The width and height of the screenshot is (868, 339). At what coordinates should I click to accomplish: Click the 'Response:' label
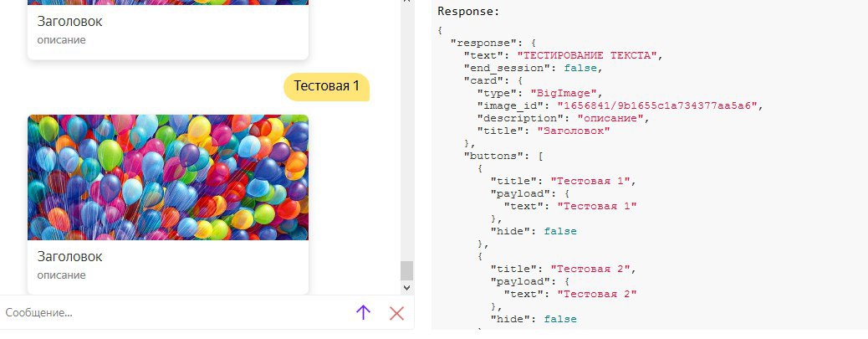tap(468, 11)
